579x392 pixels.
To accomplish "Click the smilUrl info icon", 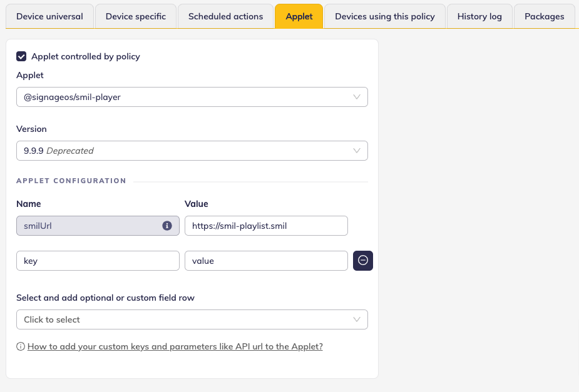I will click(167, 226).
